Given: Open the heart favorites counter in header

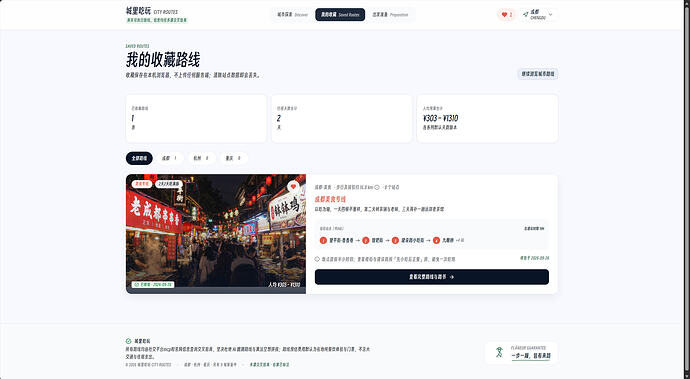Looking at the screenshot, I should (506, 15).
